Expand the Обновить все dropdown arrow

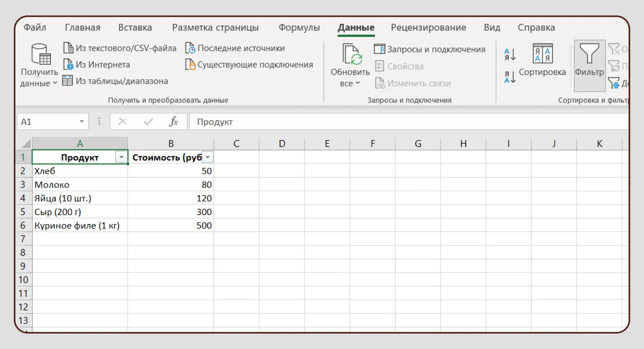coord(358,83)
